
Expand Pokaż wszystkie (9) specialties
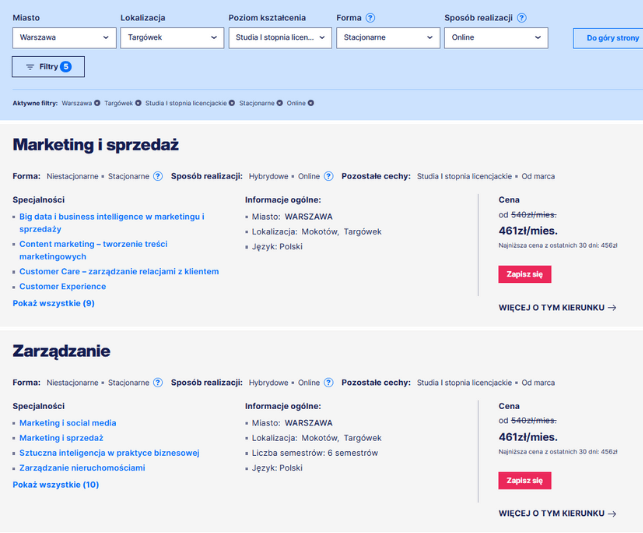pyautogui.click(x=53, y=303)
